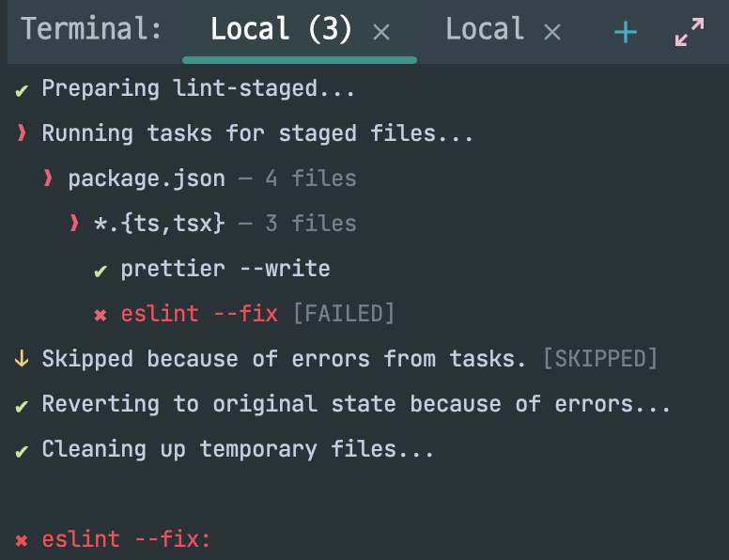Click the red chevron before package.json

pyautogui.click(x=48, y=178)
